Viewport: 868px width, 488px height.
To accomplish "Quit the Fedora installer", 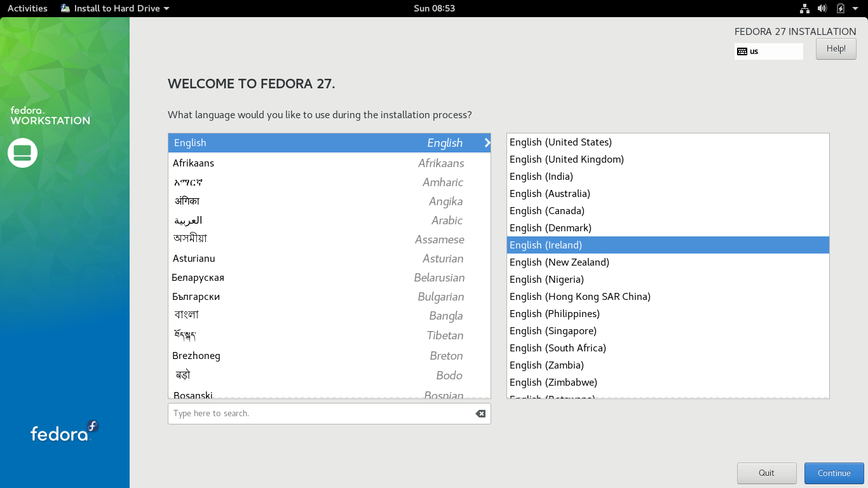I will coord(766,473).
